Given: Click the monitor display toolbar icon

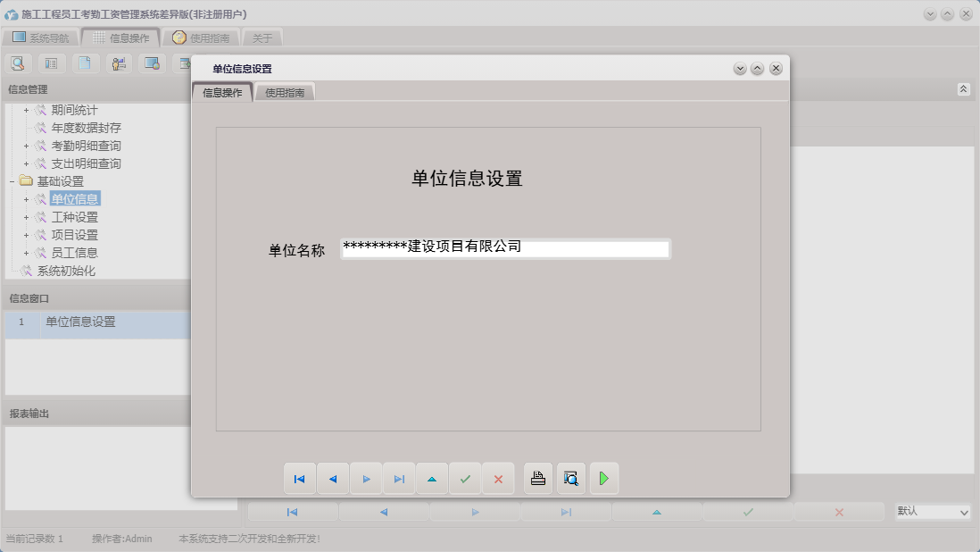Looking at the screenshot, I should point(154,63).
